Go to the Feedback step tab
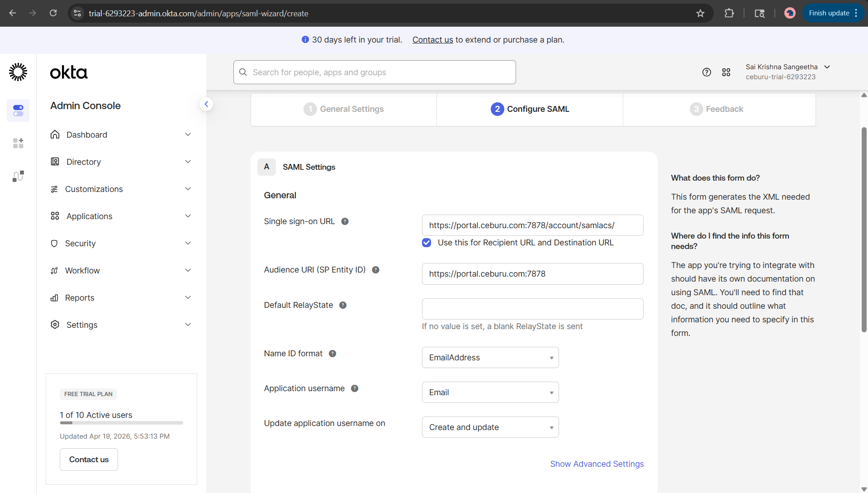 (x=719, y=109)
